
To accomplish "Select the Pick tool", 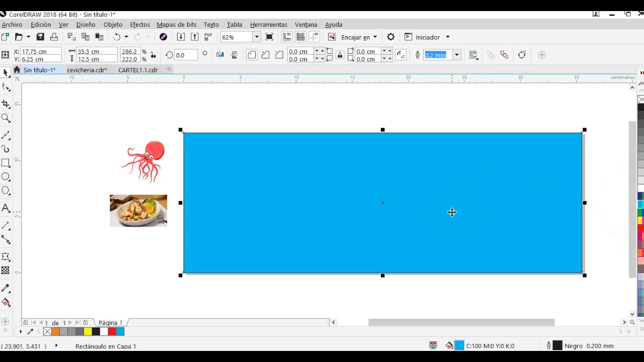I will 6,73.
